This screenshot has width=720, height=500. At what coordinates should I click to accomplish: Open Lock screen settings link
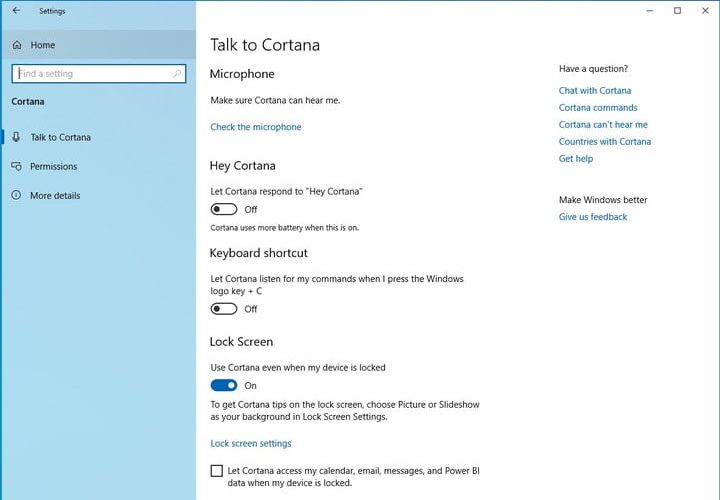tap(251, 443)
